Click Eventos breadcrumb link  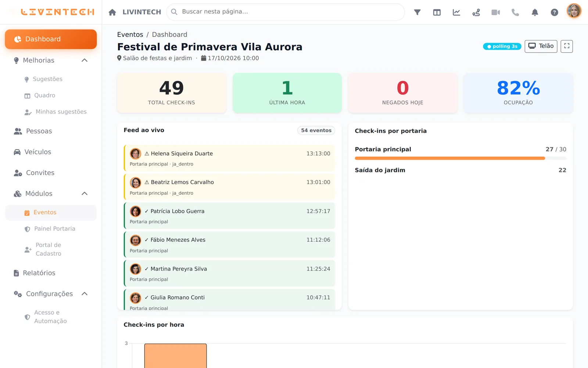coord(130,35)
